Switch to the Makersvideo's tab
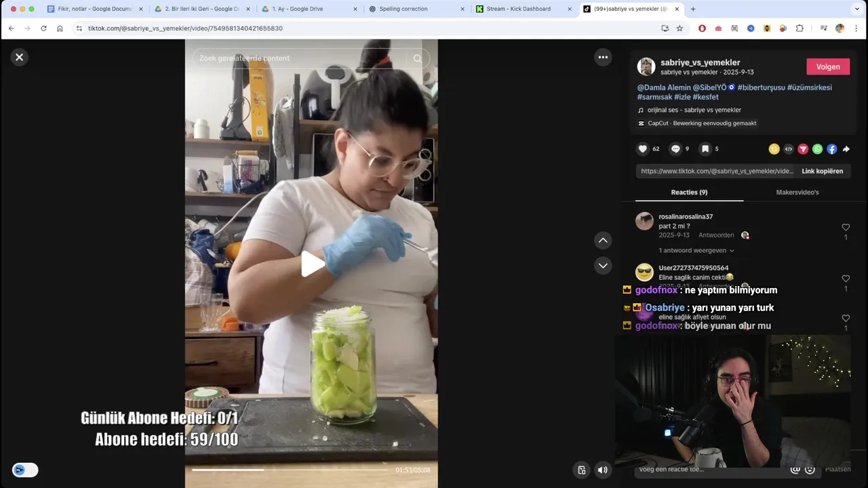Image resolution: width=868 pixels, height=488 pixels. pos(797,192)
